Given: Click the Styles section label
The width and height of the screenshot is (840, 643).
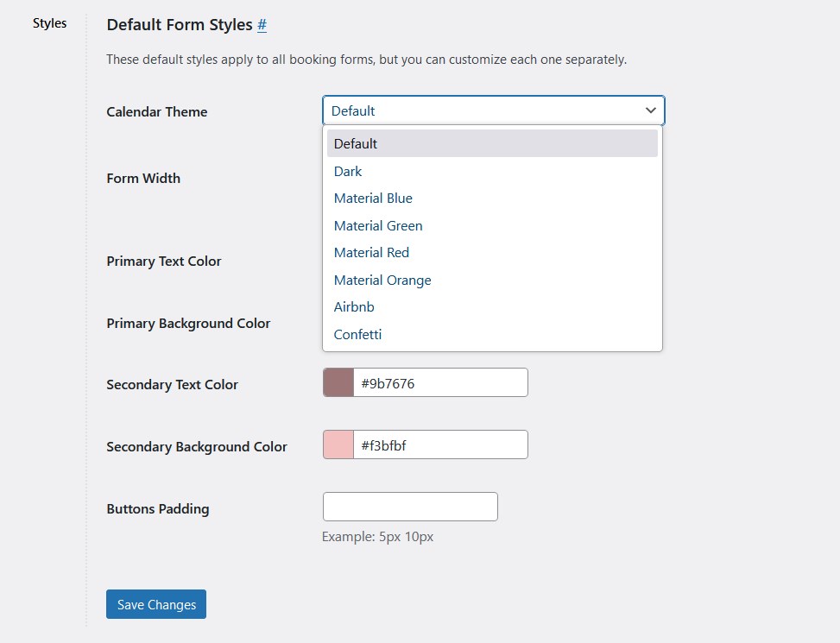Looking at the screenshot, I should click(x=49, y=23).
